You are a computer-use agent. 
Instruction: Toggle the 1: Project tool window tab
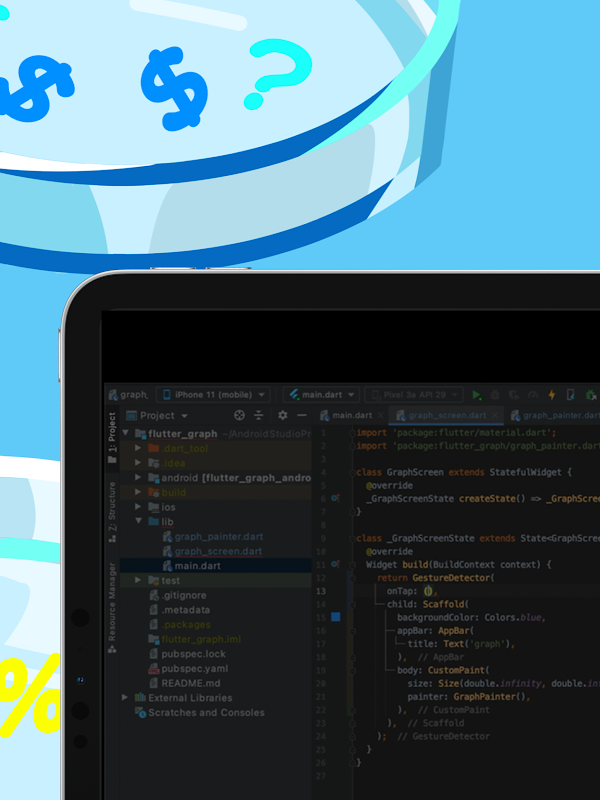112,437
